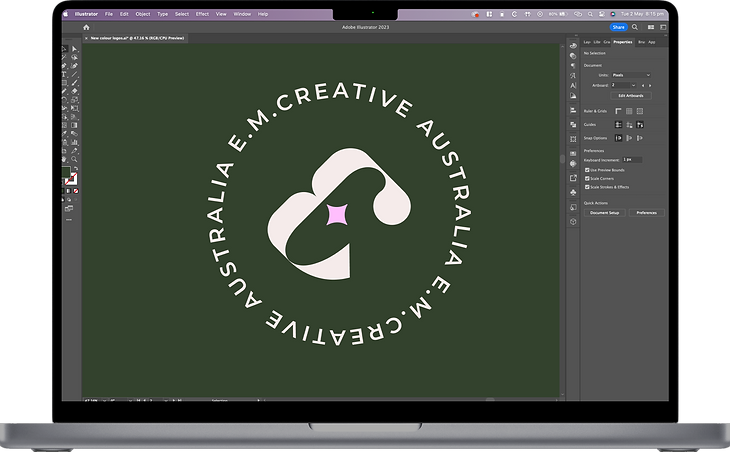This screenshot has height=452, width=730.
Task: Click the Edit Artboards button
Action: [x=631, y=95]
